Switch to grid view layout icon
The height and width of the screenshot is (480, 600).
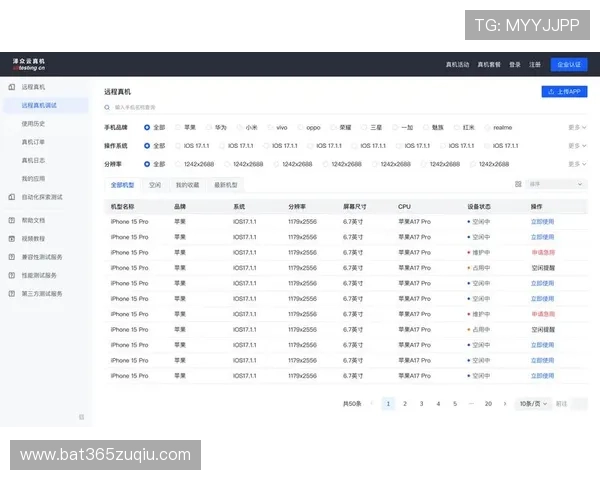517,184
